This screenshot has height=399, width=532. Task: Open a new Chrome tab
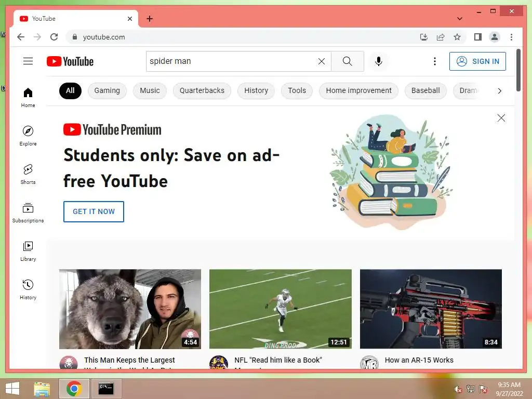(149, 19)
